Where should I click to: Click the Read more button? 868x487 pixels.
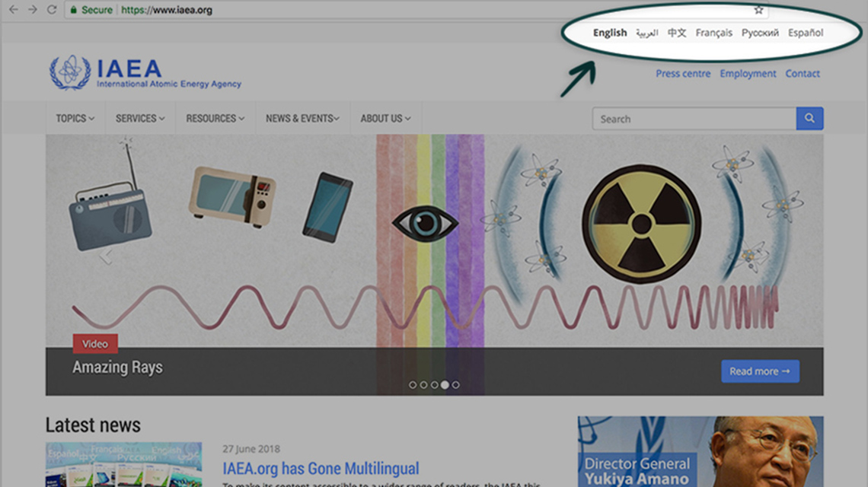click(759, 371)
